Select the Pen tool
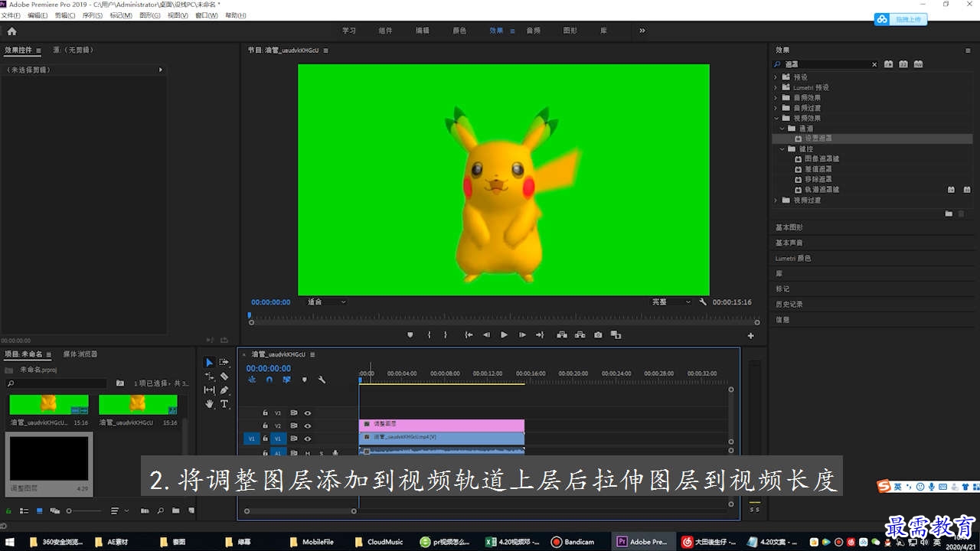The height and width of the screenshot is (551, 980). point(224,390)
